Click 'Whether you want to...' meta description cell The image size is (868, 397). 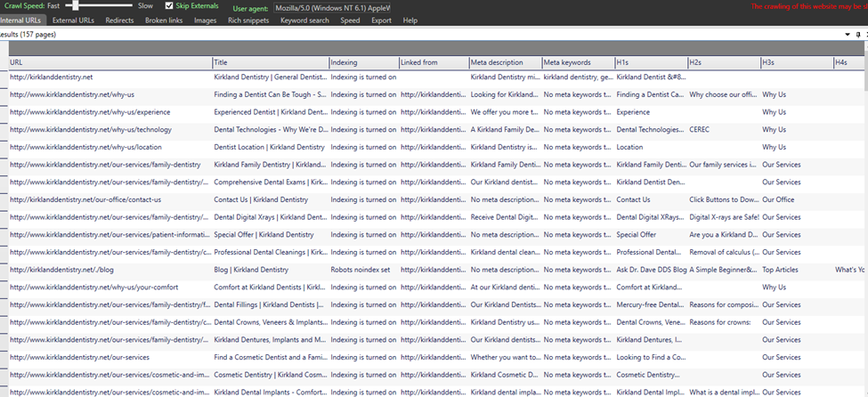[x=506, y=358]
